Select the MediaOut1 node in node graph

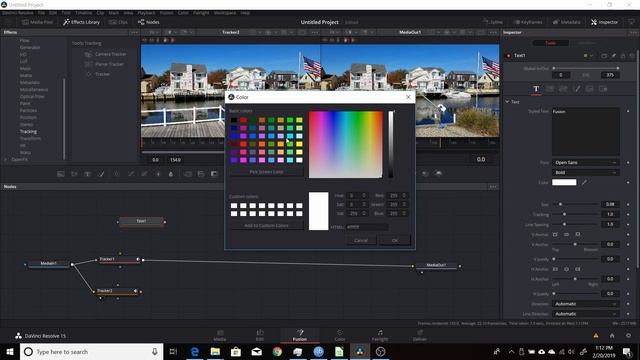[x=436, y=265]
